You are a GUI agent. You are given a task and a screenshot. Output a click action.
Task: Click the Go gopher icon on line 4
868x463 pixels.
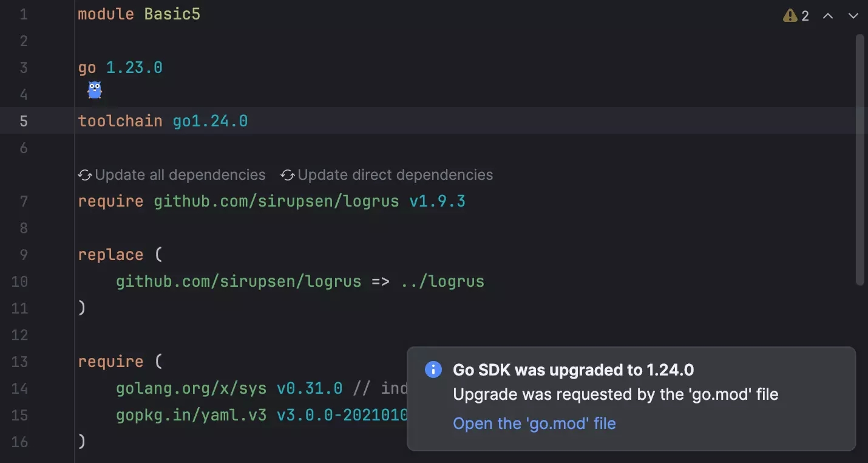(95, 91)
